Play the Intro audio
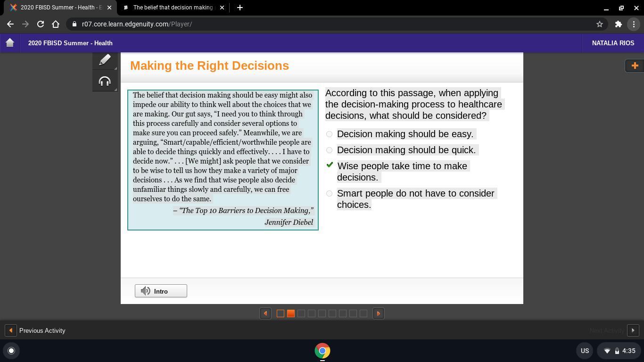 click(161, 291)
